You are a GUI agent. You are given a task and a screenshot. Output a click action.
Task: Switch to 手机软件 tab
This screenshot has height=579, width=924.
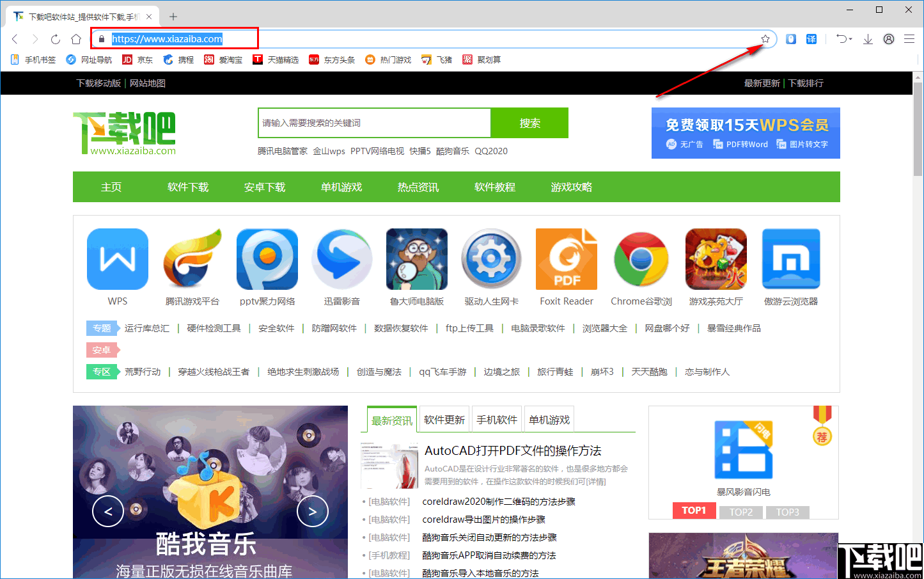pos(497,420)
